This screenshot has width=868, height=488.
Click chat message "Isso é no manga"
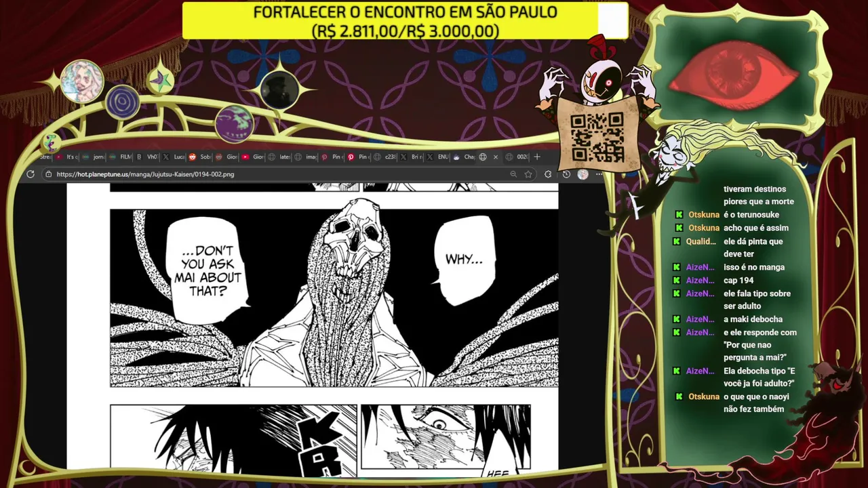[x=754, y=267]
